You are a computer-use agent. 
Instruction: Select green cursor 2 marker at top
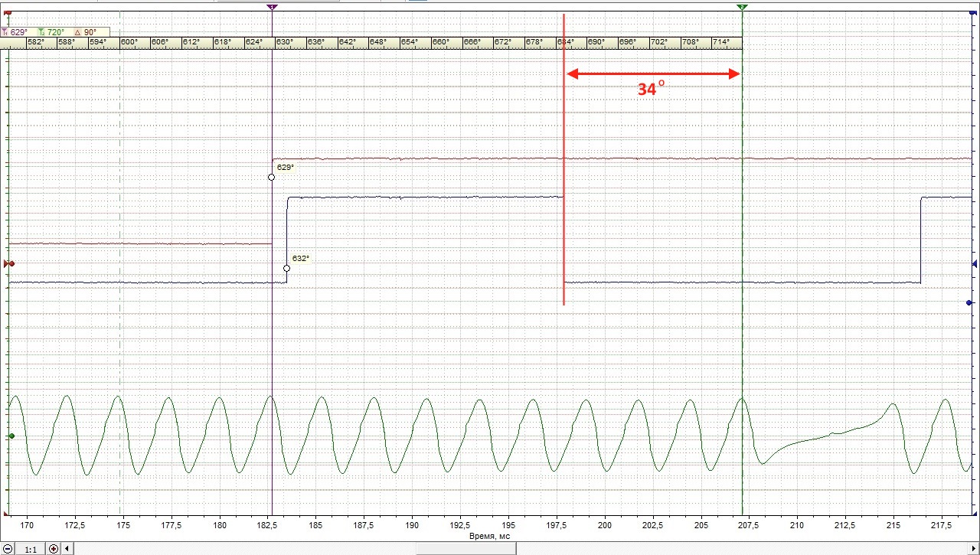tap(742, 6)
